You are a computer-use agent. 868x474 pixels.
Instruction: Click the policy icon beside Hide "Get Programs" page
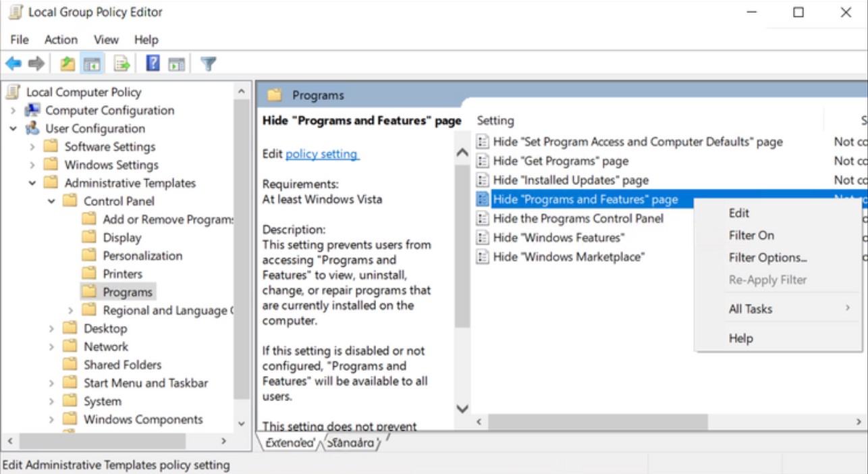click(482, 161)
